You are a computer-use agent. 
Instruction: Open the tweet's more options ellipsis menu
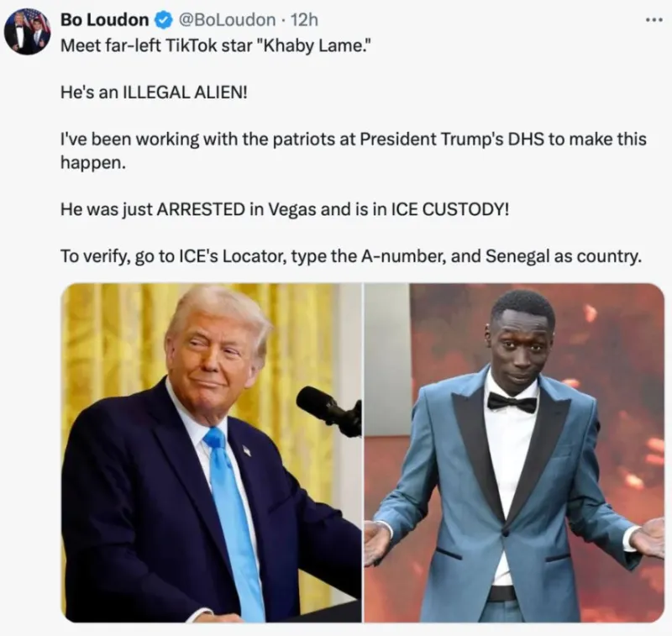[x=654, y=19]
